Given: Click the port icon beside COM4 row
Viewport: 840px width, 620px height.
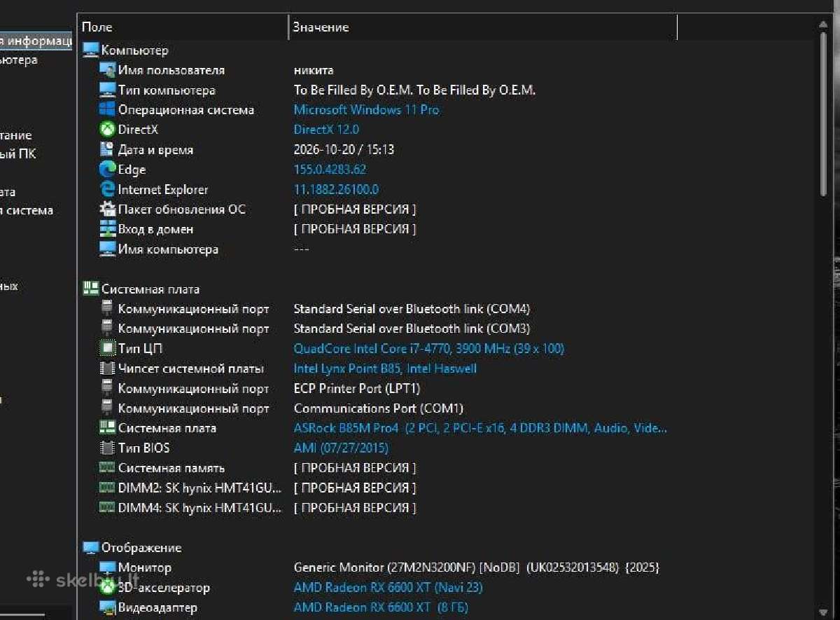Looking at the screenshot, I should [x=107, y=308].
